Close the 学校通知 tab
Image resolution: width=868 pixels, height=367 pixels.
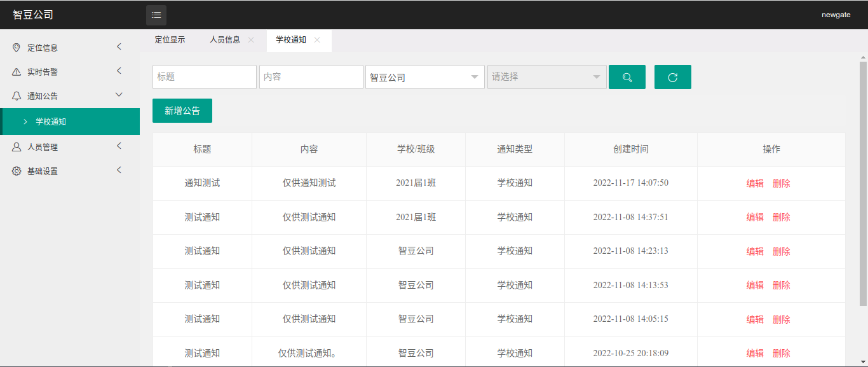(317, 40)
